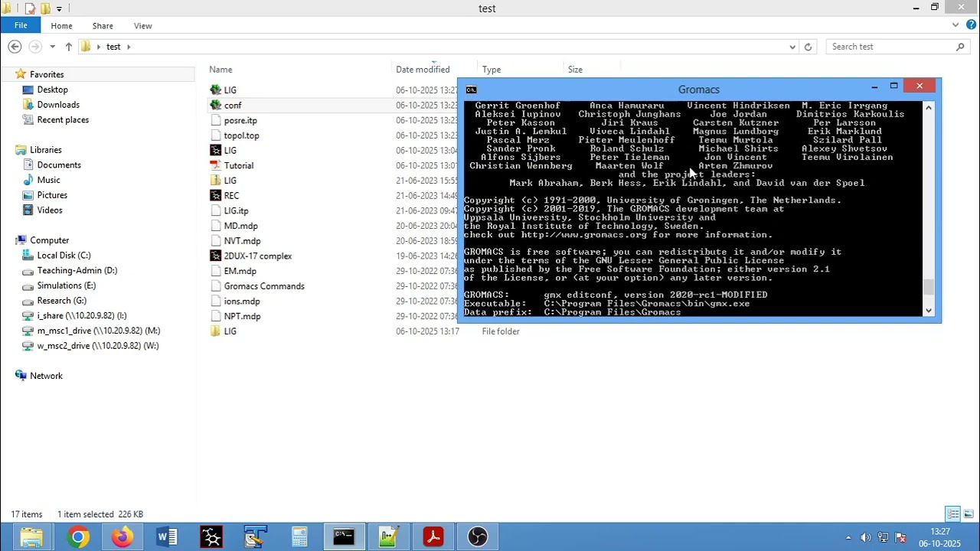The width and height of the screenshot is (980, 551).
Task: Open Adobe Reader from the taskbar
Action: (x=433, y=537)
